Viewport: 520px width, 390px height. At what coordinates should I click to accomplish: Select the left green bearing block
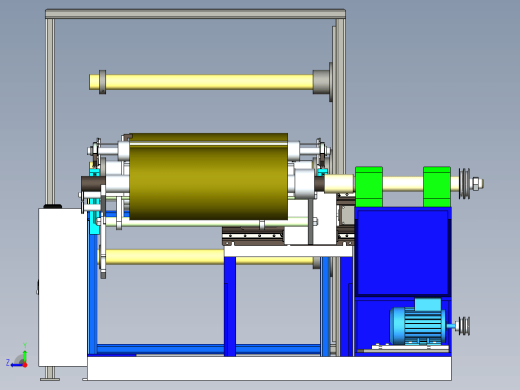coord(369,187)
